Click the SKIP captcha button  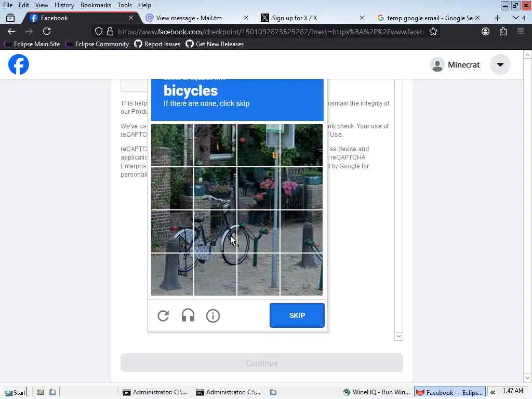[297, 315]
